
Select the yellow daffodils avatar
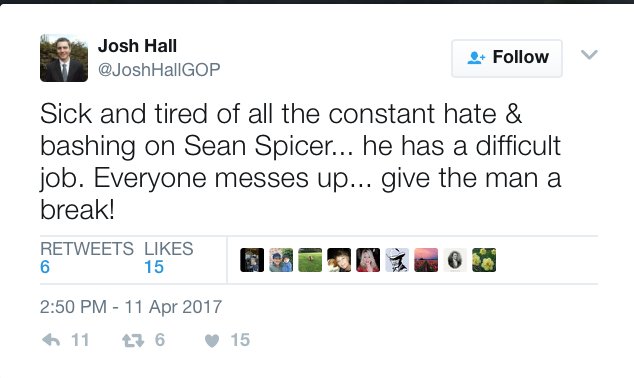point(484,260)
